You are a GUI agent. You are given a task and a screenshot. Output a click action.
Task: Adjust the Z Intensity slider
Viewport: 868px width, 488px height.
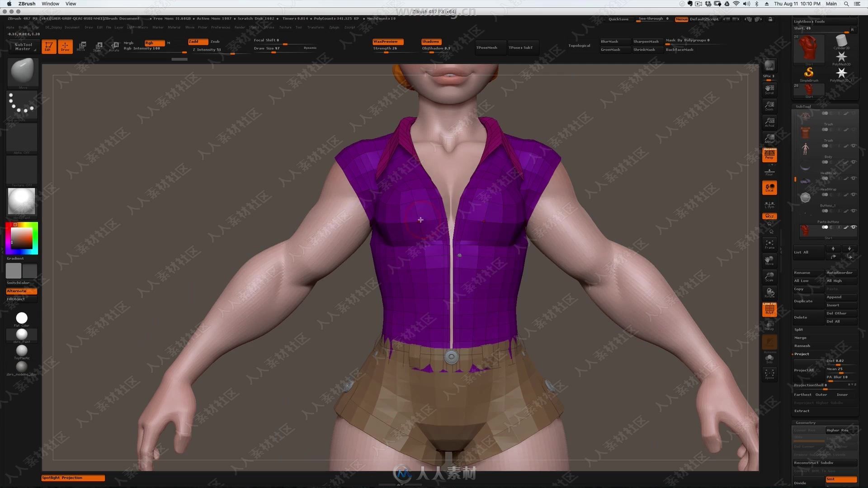pyautogui.click(x=219, y=50)
